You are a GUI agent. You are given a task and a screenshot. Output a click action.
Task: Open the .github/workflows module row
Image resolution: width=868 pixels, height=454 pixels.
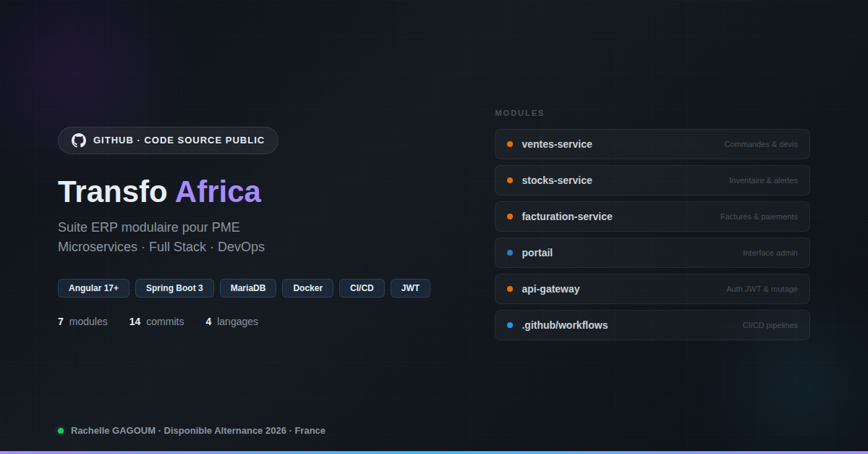tap(652, 325)
